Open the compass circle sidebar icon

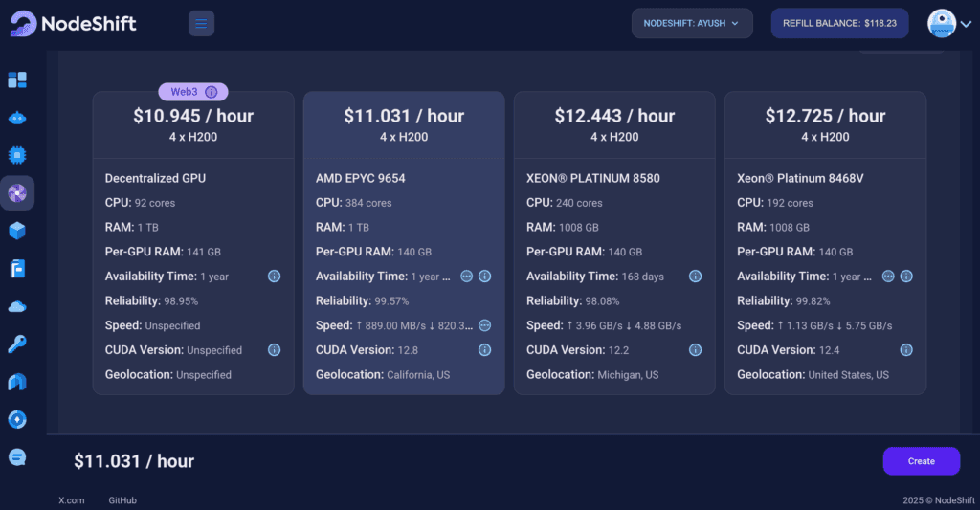coord(17,419)
